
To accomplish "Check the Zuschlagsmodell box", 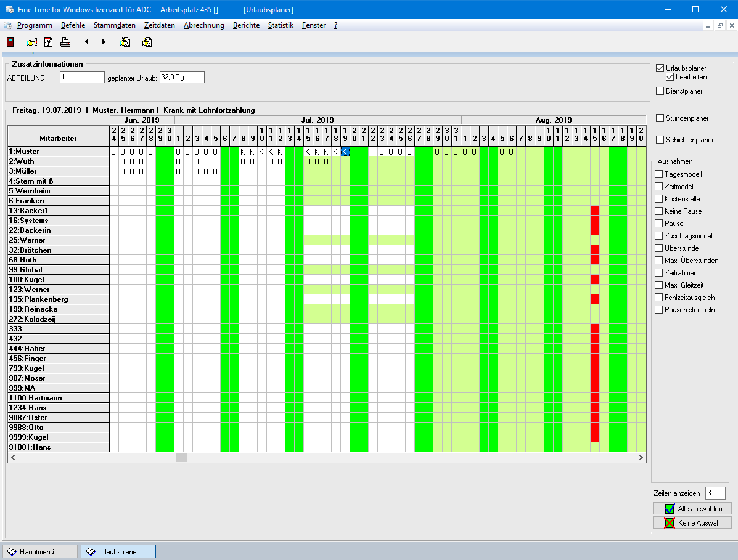I will click(659, 235).
